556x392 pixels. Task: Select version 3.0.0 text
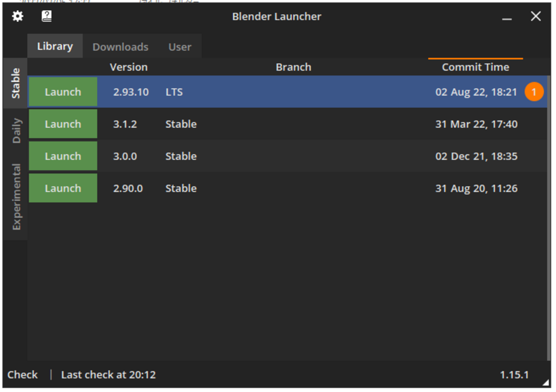(125, 156)
